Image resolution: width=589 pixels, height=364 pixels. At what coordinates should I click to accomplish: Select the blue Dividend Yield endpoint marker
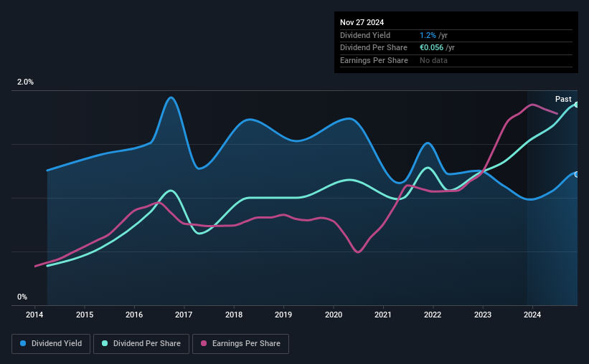pyautogui.click(x=577, y=175)
